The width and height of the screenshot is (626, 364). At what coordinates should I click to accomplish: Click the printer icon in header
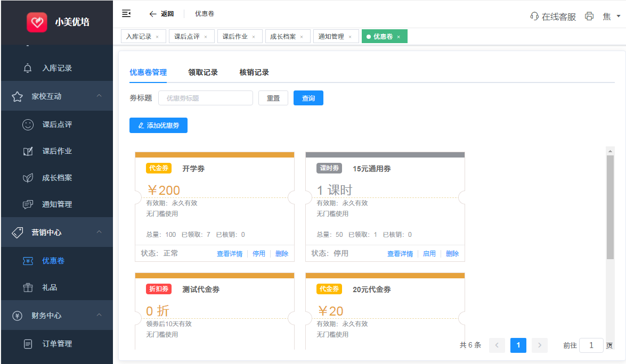[x=589, y=16]
